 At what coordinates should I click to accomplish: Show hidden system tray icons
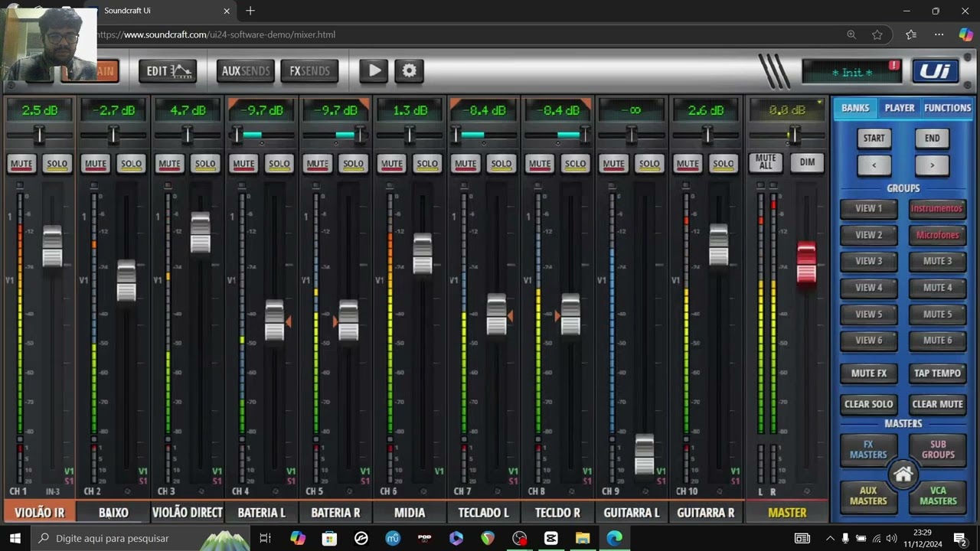click(x=830, y=538)
